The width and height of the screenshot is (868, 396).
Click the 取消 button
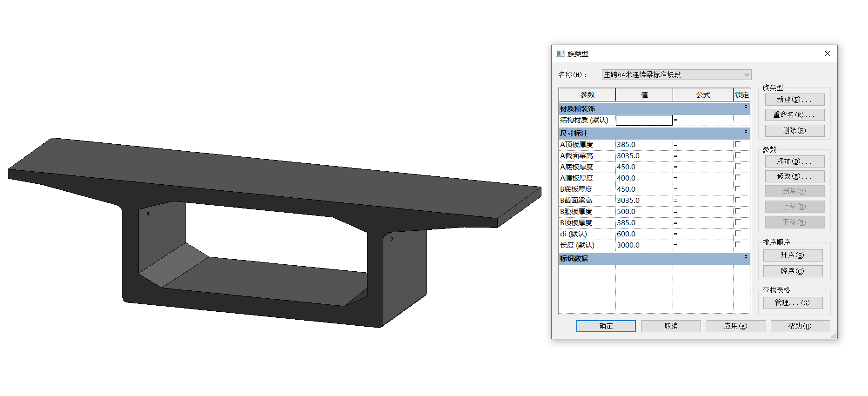(x=671, y=326)
